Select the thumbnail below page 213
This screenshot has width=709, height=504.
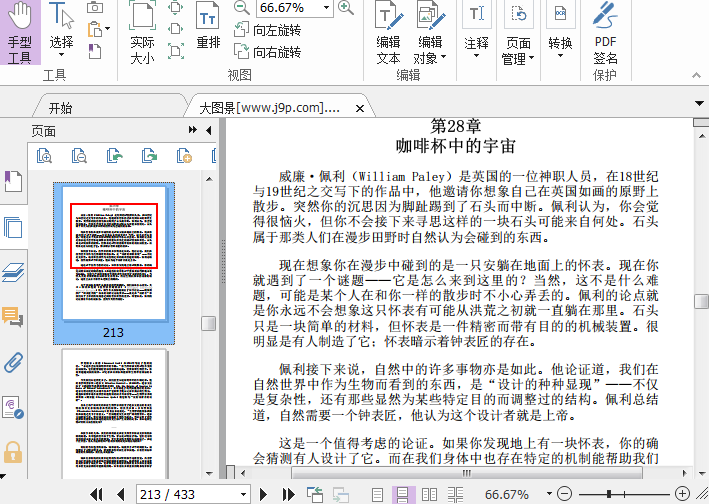114,414
